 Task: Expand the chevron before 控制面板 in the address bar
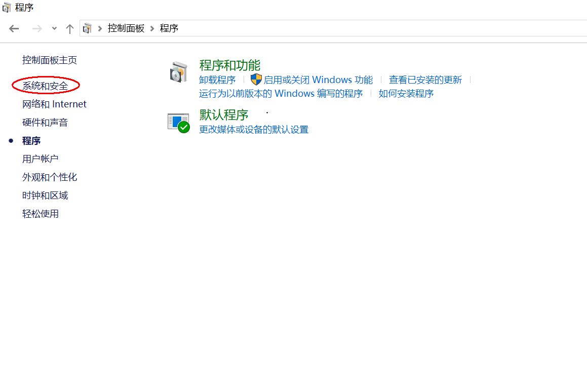100,28
